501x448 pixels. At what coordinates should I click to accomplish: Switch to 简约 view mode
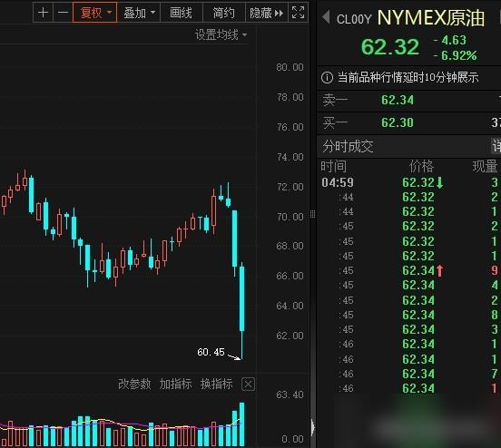pos(223,13)
